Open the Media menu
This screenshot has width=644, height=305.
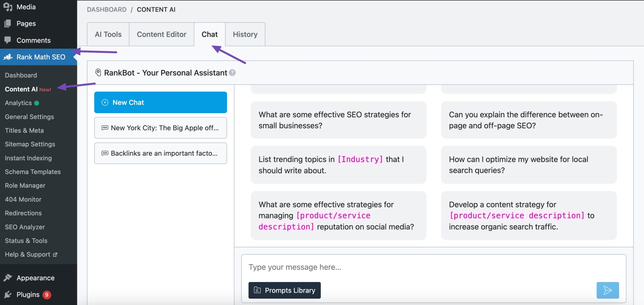point(26,7)
